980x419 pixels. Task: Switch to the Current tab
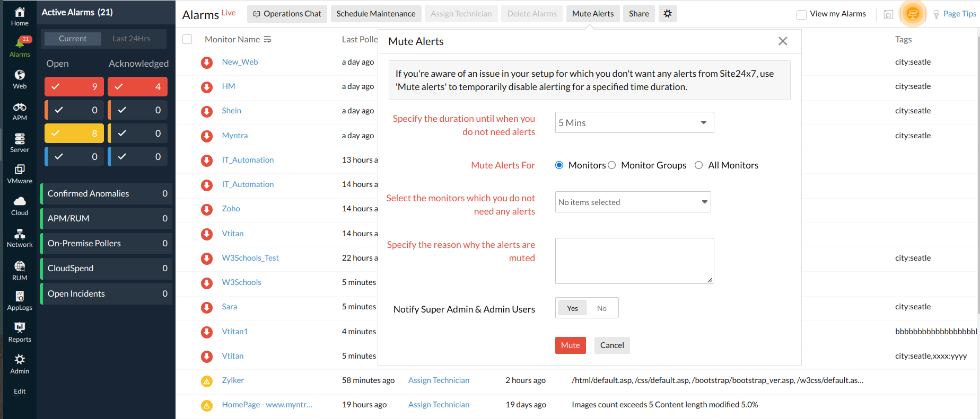point(73,39)
